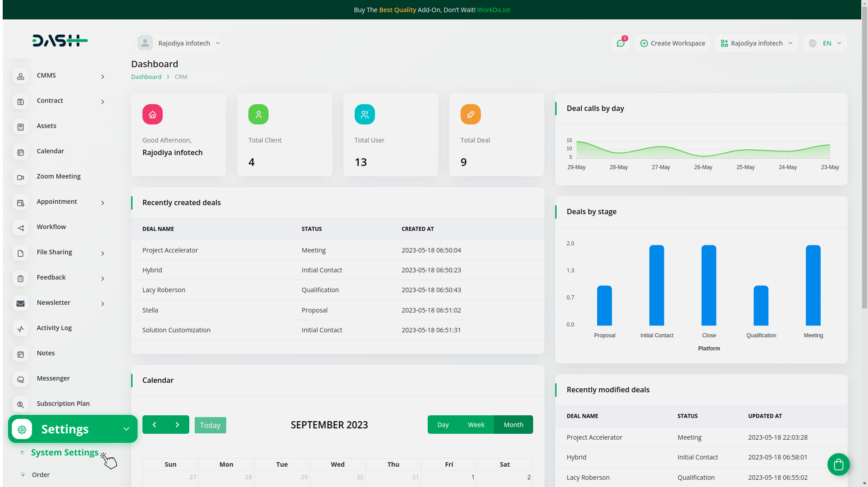Open the floating shopping bag button

coord(839,464)
